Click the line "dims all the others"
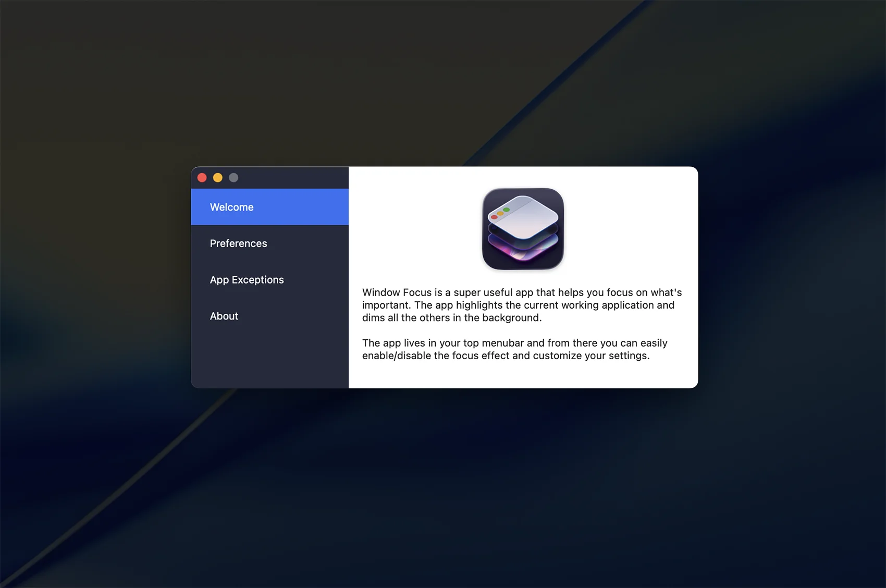The height and width of the screenshot is (588, 886). 451,318
